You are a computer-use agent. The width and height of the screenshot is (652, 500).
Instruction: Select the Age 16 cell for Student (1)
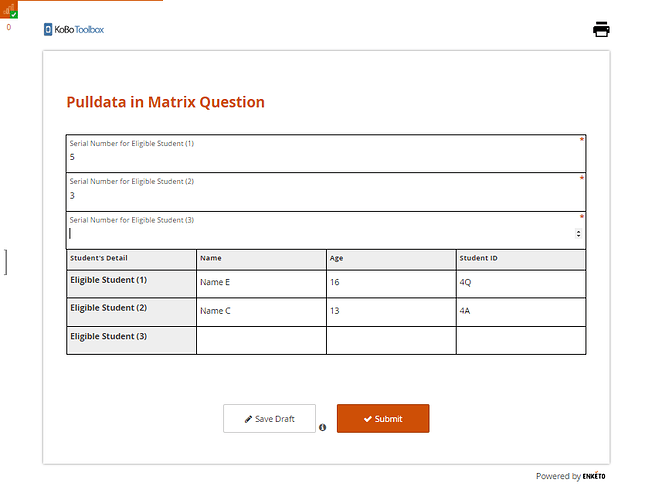(391, 283)
